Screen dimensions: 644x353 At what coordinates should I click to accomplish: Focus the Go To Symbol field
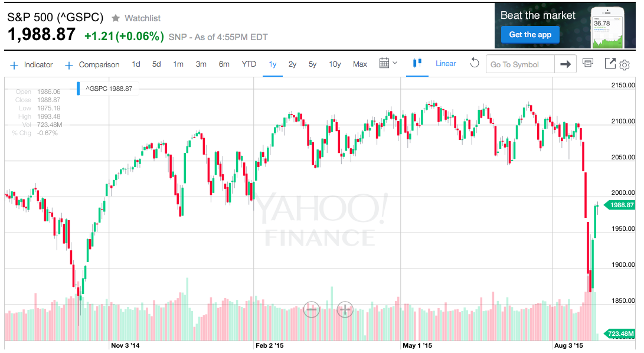(x=520, y=64)
